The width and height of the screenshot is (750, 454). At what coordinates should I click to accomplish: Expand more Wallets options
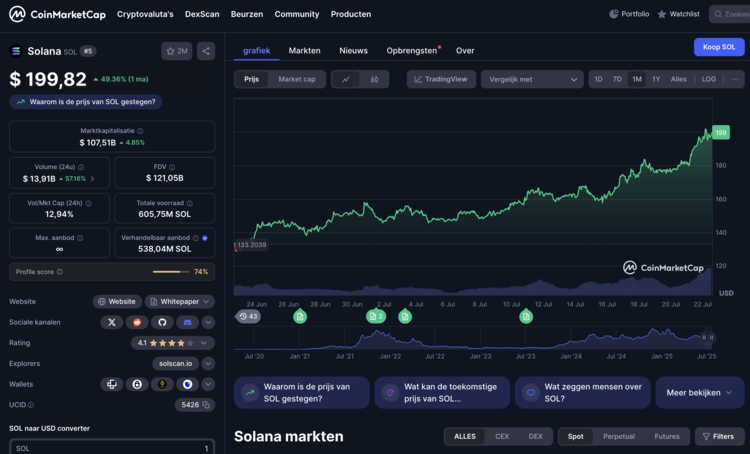208,384
